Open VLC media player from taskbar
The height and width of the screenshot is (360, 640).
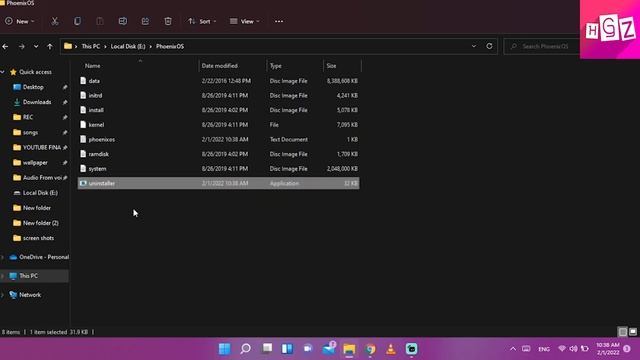coord(391,349)
